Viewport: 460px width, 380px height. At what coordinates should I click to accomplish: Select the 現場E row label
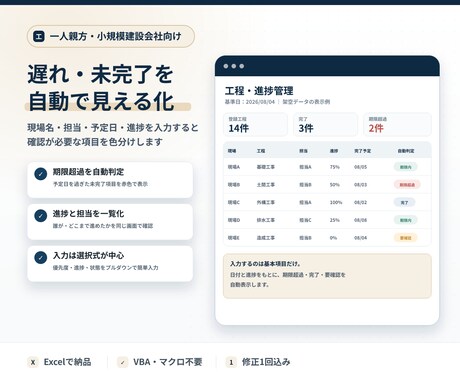coord(234,238)
